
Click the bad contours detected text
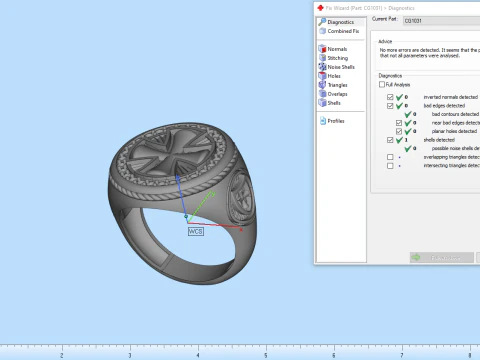tap(455, 114)
